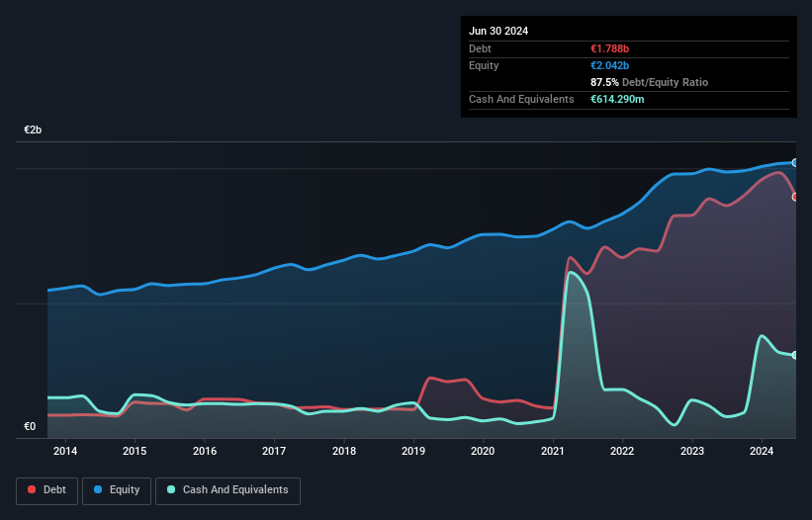Click the Equity row label in tooltip
This screenshot has width=812, height=520.
click(x=484, y=65)
